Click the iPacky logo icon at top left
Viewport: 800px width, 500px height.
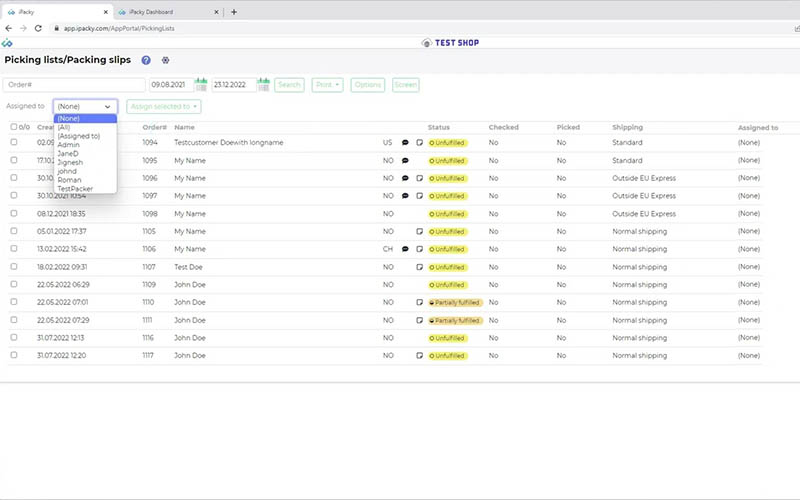7,43
